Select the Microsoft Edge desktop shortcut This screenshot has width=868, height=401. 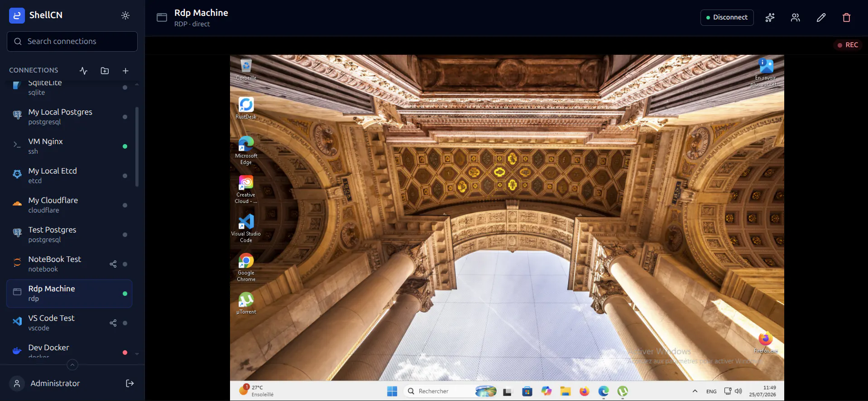pyautogui.click(x=246, y=150)
